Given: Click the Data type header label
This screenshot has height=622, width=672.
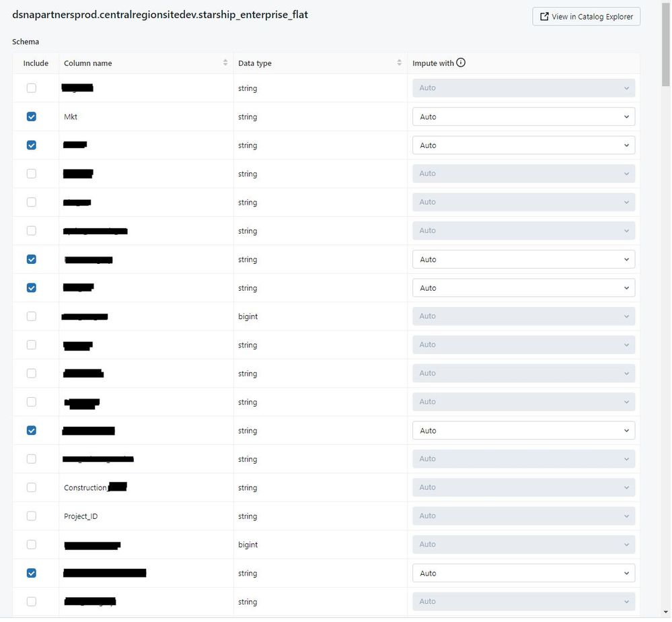Looking at the screenshot, I should tap(255, 63).
